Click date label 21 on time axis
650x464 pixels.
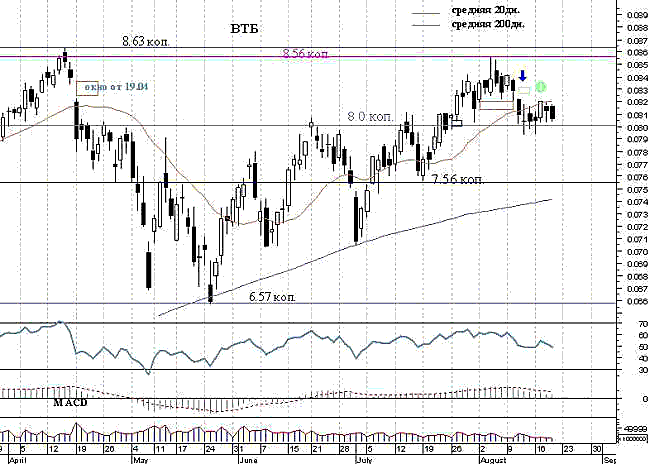click(317, 449)
